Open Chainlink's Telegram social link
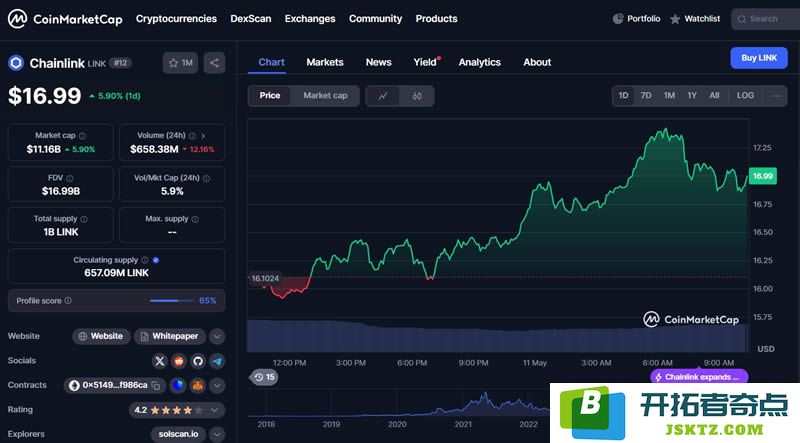Screen dimensions: 800x443 tap(217, 361)
